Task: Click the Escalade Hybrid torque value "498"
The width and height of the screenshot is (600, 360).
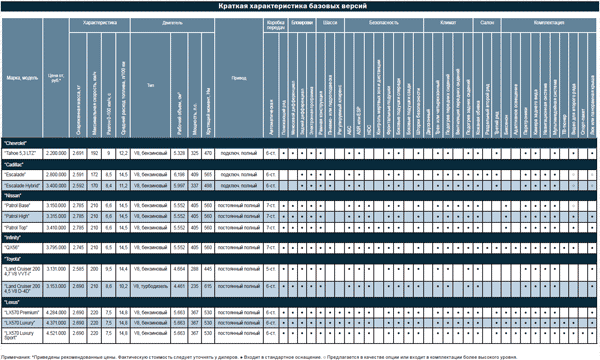Action: click(x=208, y=186)
